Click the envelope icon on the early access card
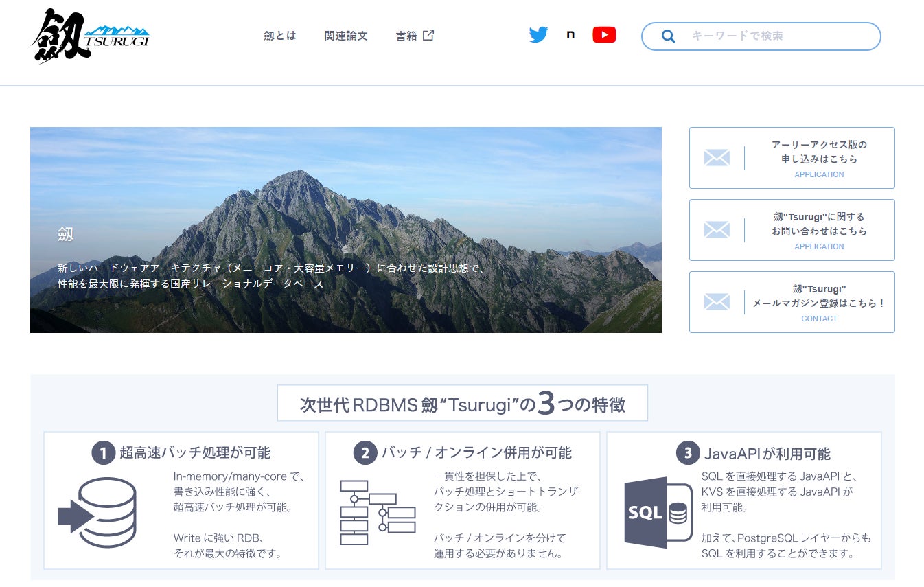Image resolution: width=924 pixels, height=587 pixels. pos(717,157)
